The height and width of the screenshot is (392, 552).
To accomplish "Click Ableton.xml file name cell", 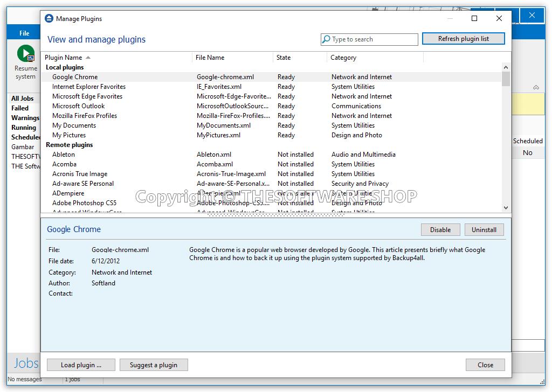I will pos(214,155).
